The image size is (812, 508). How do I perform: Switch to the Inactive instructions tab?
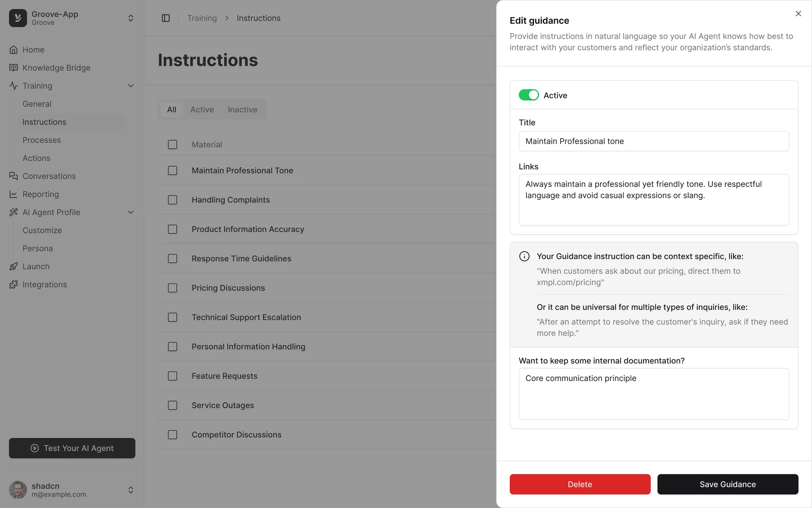(242, 110)
